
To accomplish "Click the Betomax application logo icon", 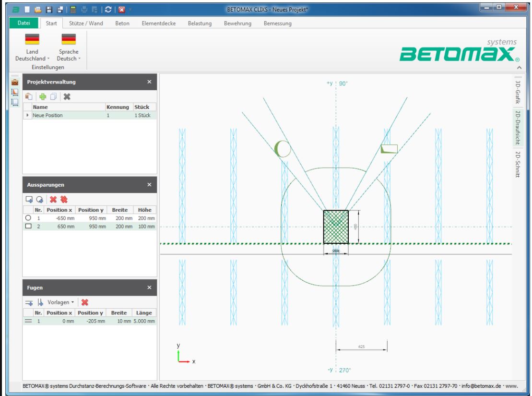I will (x=16, y=10).
